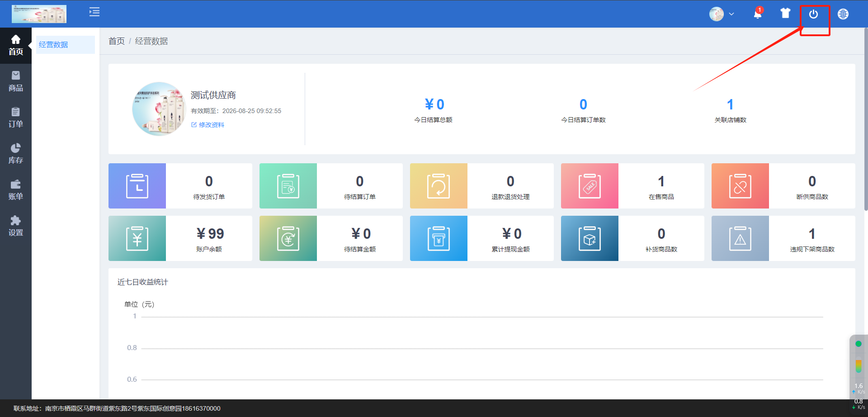
Task: Click the supplier profile avatar image
Action: [x=159, y=109]
